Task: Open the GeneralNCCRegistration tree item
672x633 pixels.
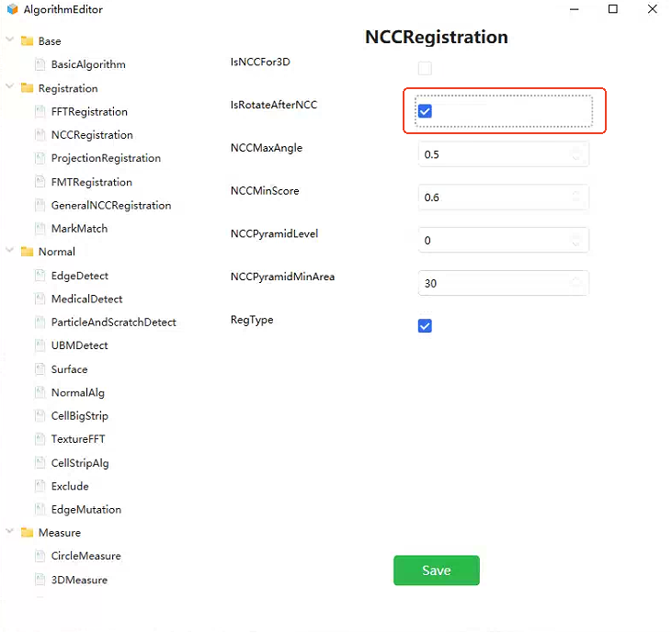Action: click(x=111, y=206)
